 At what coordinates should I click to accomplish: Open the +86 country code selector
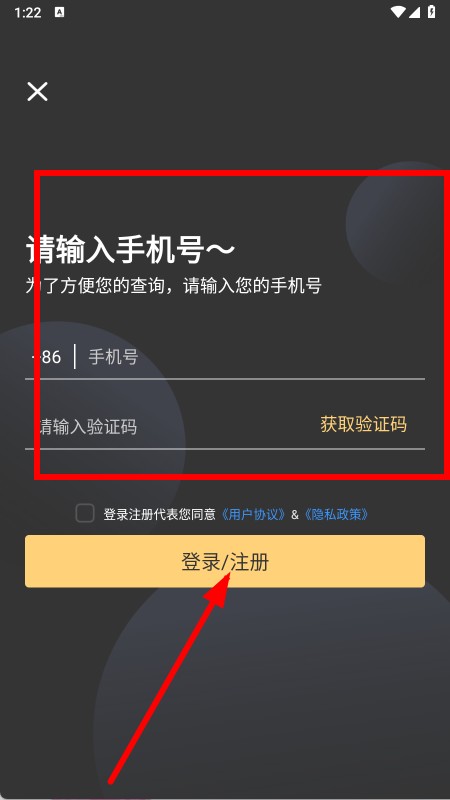click(46, 357)
